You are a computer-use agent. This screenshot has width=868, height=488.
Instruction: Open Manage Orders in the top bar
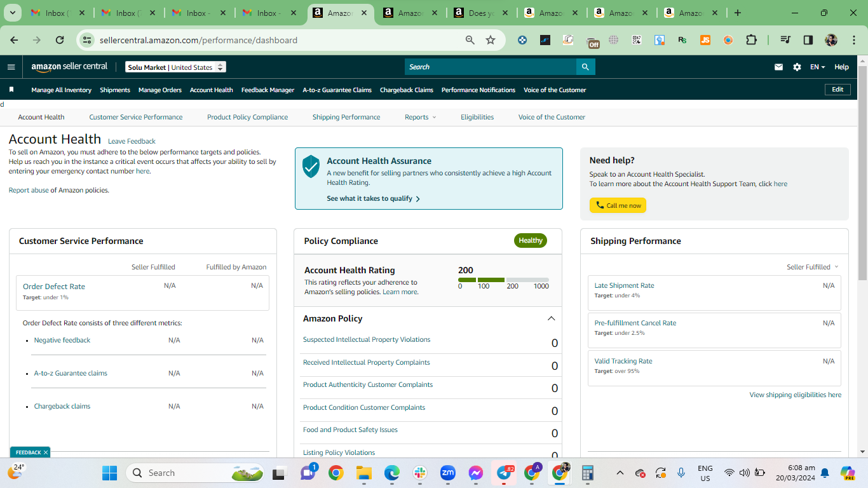[x=160, y=90]
